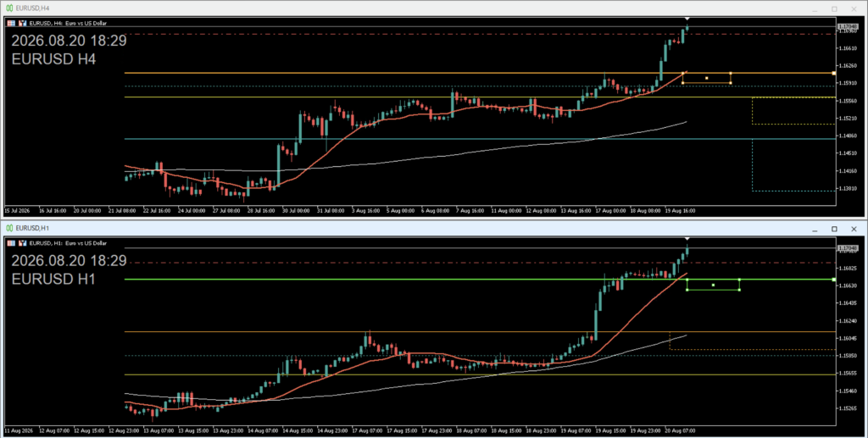
Task: Click the current price label 1.17048 in H4
Action: (848, 26)
